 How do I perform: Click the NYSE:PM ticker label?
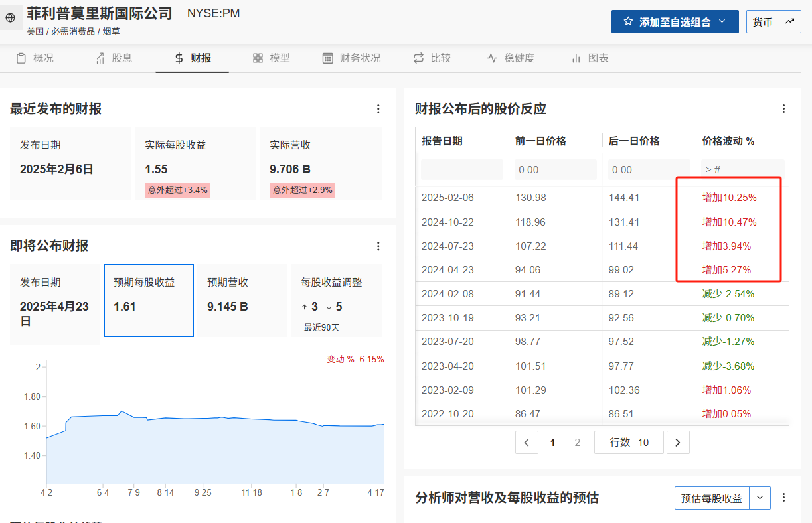[x=213, y=13]
